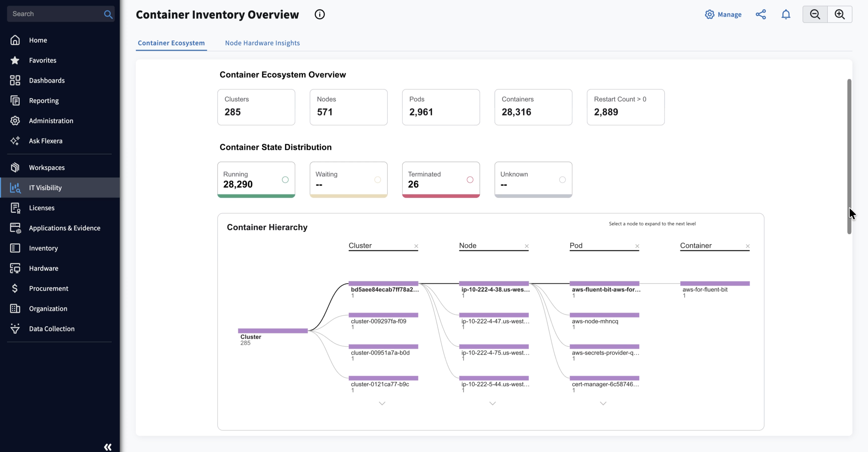Image resolution: width=868 pixels, height=452 pixels.
Task: Click the vertical scrollbar of the page
Action: pos(849,156)
